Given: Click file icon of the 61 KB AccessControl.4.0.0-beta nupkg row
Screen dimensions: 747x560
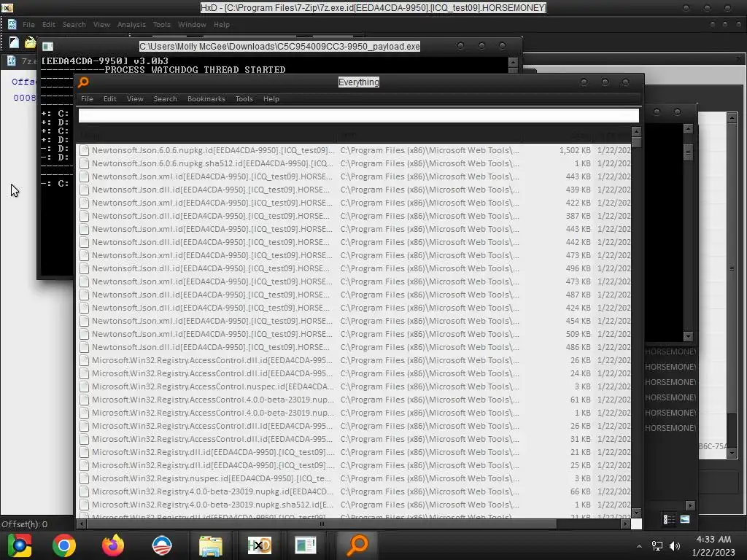Looking at the screenshot, I should (85, 400).
